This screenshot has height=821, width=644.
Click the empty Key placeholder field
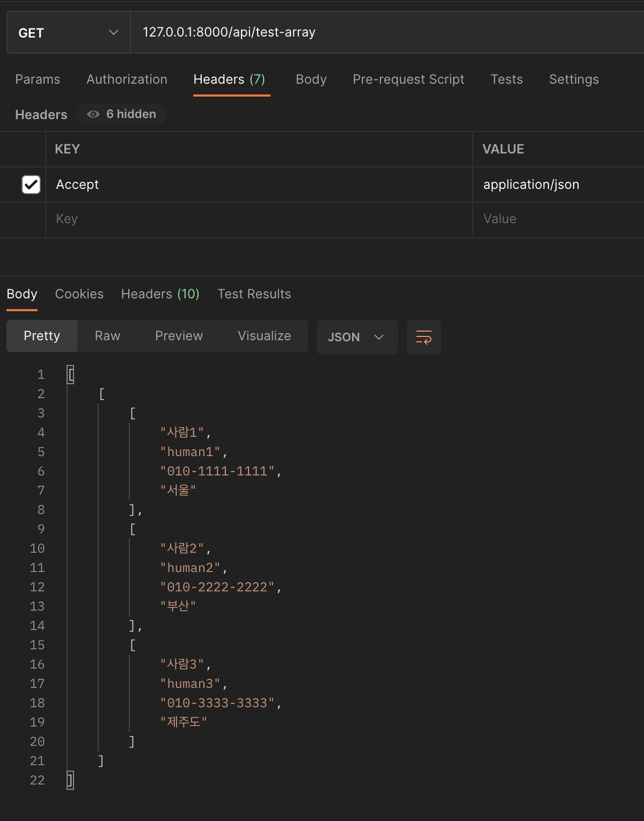(x=259, y=219)
